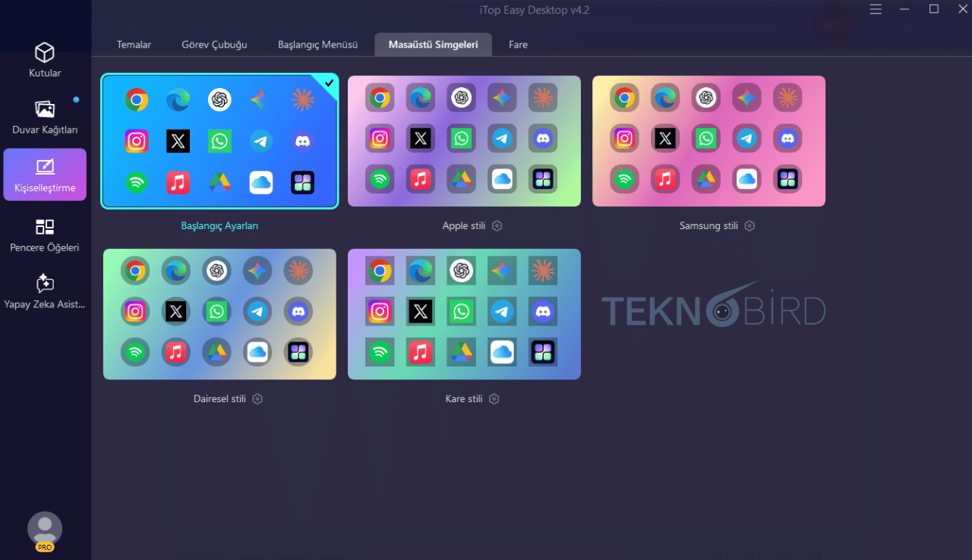Select the Başlangıç Ayarları icon style card
Image resolution: width=972 pixels, height=560 pixels.
point(219,141)
